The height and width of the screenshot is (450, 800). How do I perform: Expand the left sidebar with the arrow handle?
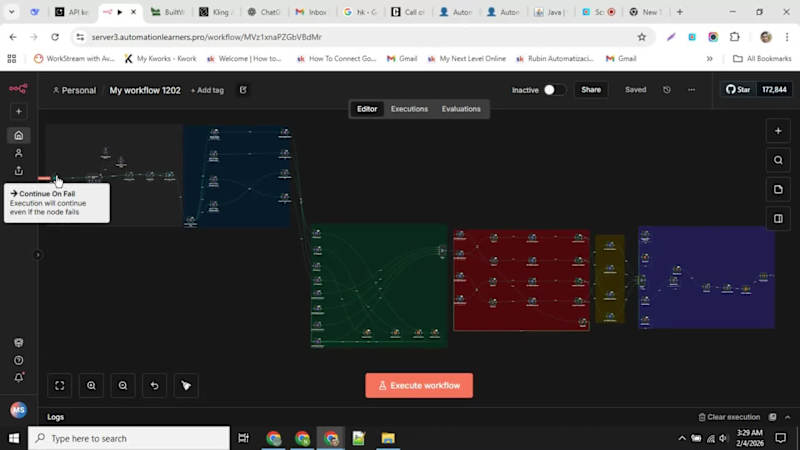38,255
